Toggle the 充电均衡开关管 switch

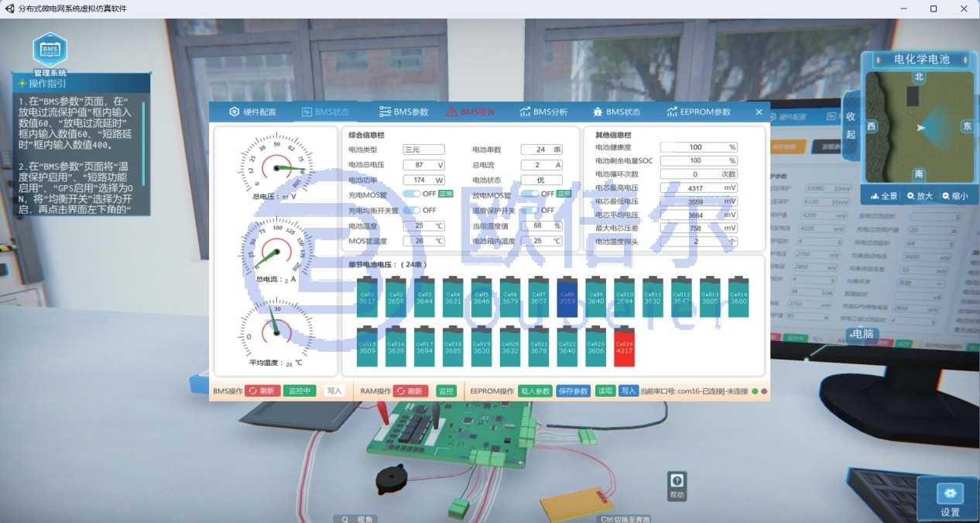(x=411, y=210)
